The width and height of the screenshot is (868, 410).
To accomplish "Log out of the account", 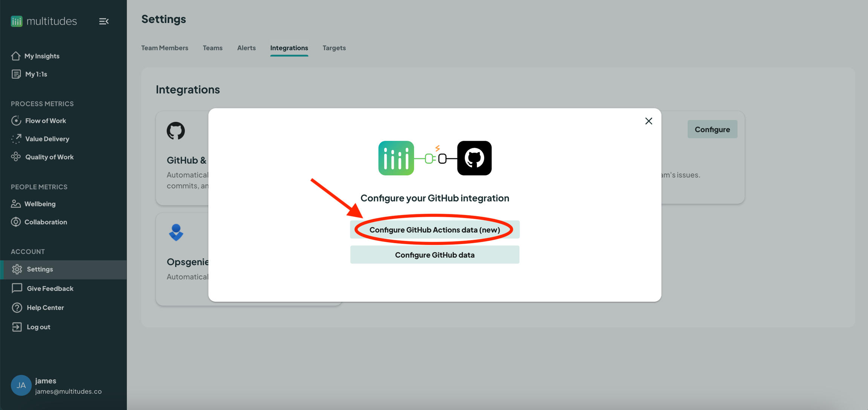I will (x=38, y=327).
